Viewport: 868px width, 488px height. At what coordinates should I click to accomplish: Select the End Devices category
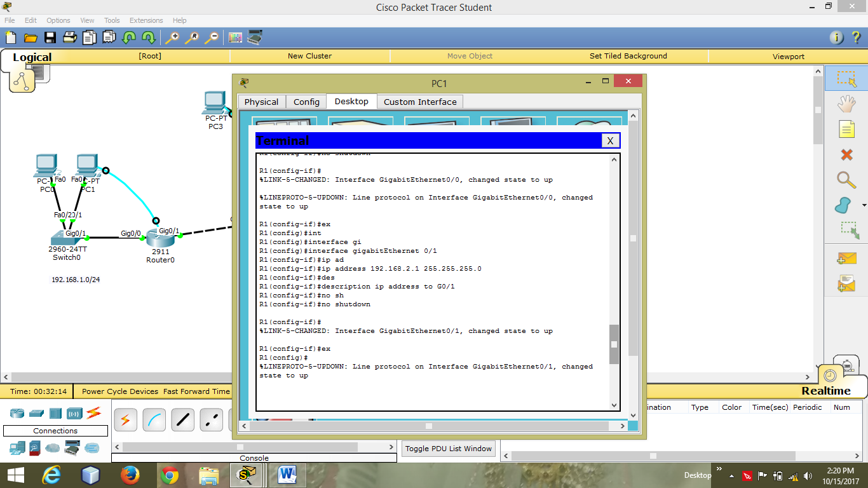point(17,448)
